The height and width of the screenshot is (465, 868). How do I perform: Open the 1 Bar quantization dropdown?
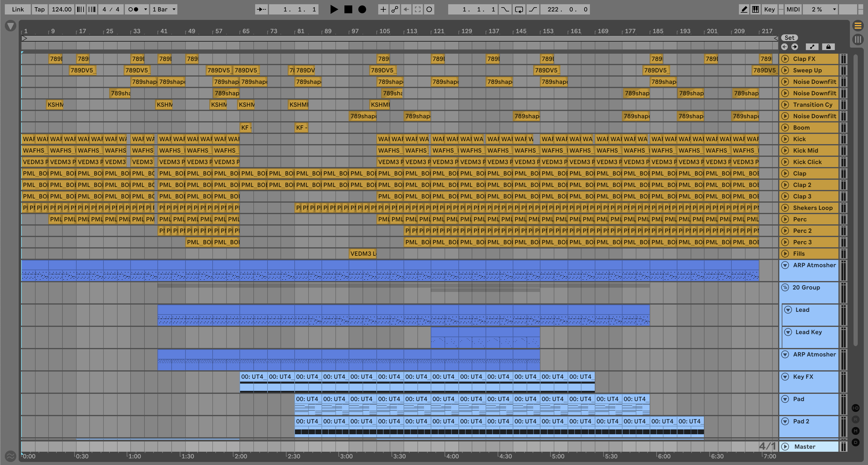tap(164, 9)
